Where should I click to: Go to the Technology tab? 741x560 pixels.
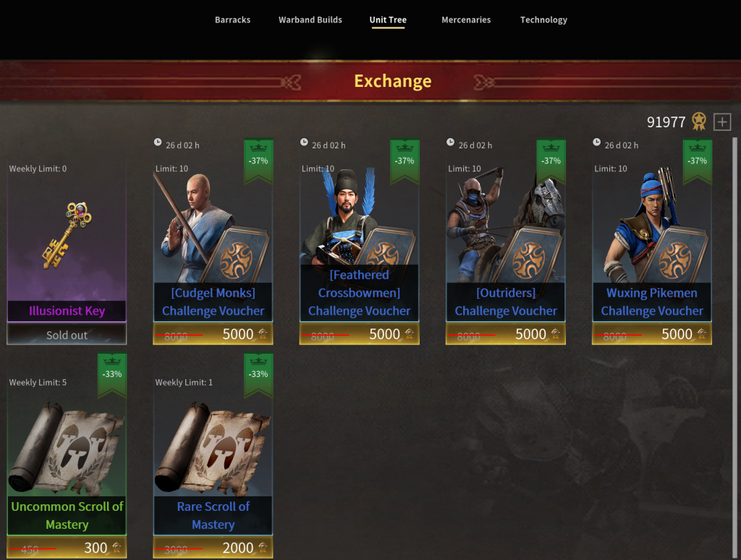pos(543,20)
